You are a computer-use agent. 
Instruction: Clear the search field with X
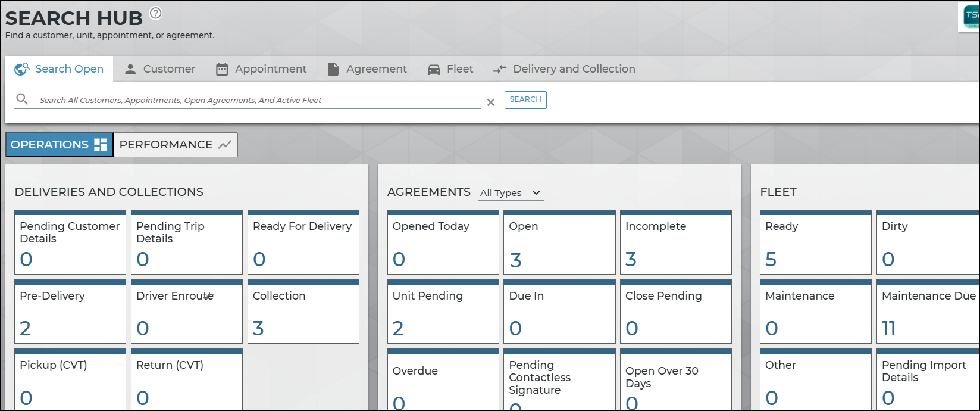491,102
